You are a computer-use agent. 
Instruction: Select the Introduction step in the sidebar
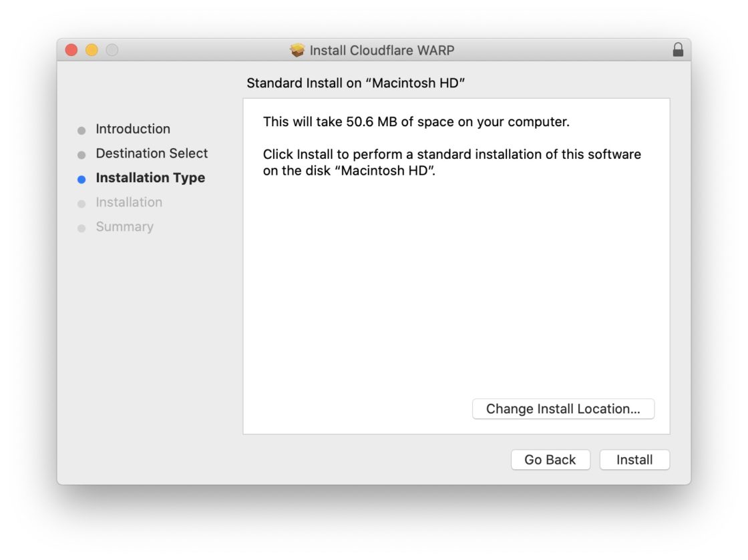[x=134, y=129]
